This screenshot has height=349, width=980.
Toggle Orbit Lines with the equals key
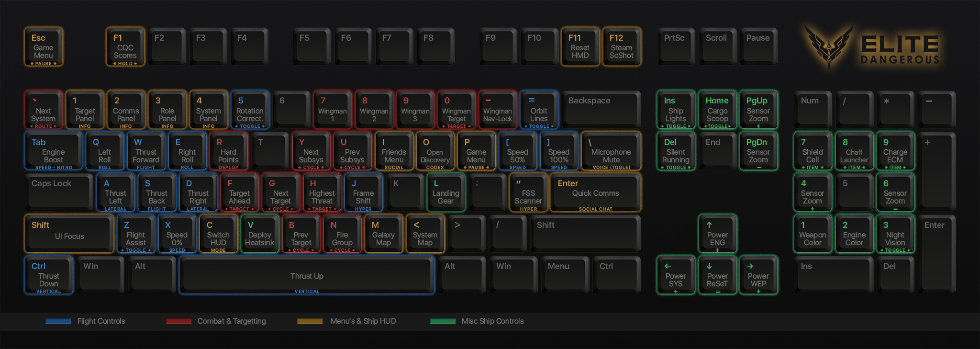pos(539,110)
